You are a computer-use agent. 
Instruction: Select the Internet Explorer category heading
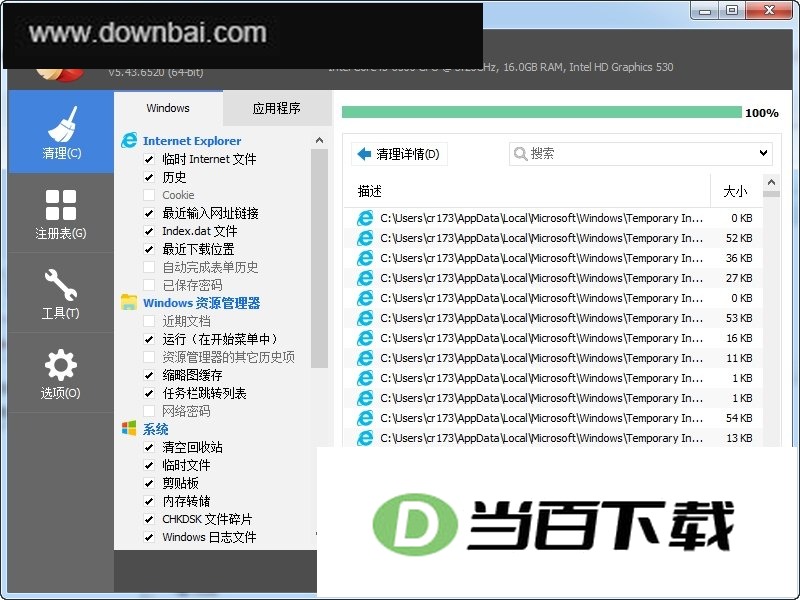192,141
